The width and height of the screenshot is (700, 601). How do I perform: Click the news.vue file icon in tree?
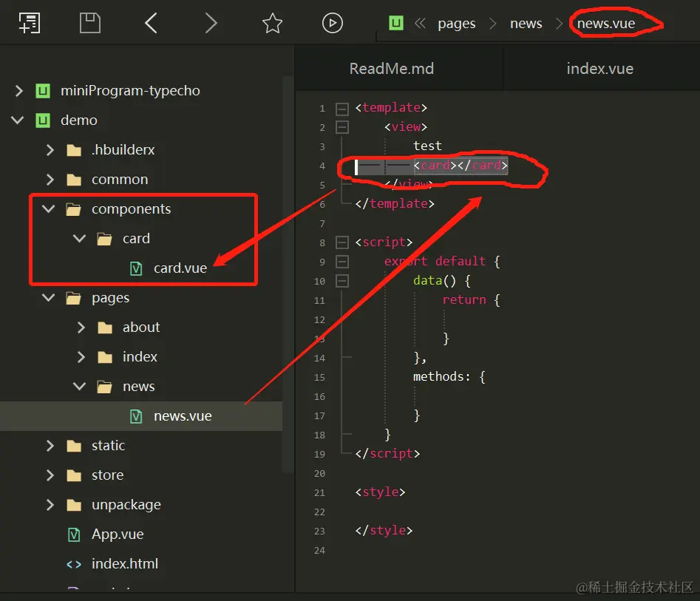tap(136, 416)
